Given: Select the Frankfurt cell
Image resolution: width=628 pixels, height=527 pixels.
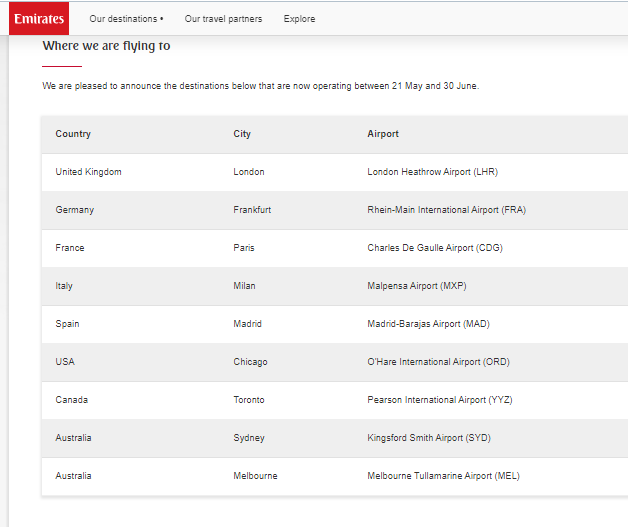Looking at the screenshot, I should 252,210.
